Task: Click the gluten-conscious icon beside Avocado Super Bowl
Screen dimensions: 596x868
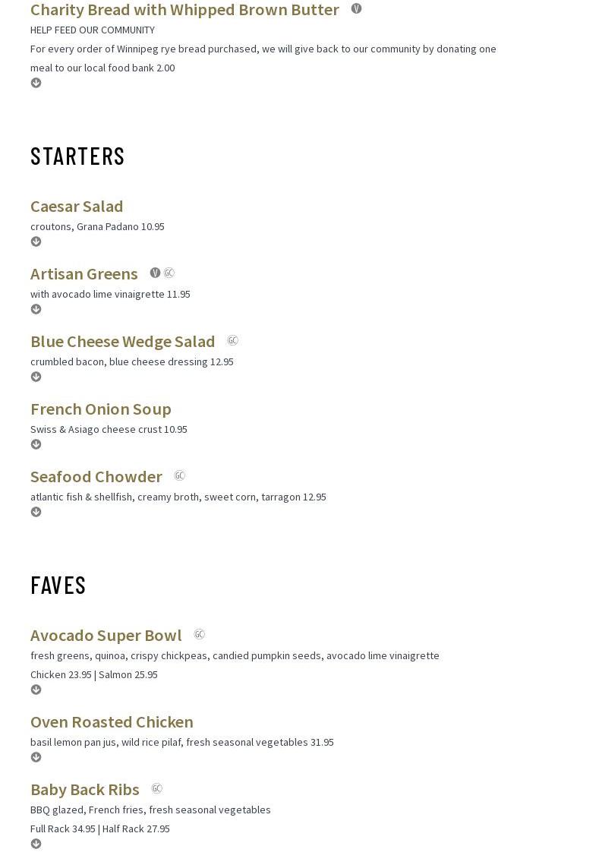Action: click(199, 634)
